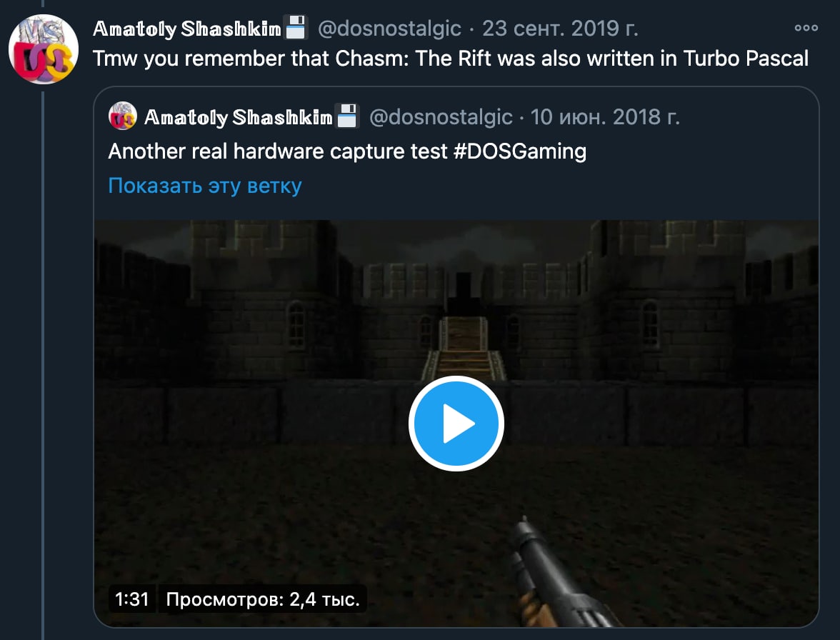
Task: Open the large MS-DOS profile avatar
Action: (x=44, y=49)
